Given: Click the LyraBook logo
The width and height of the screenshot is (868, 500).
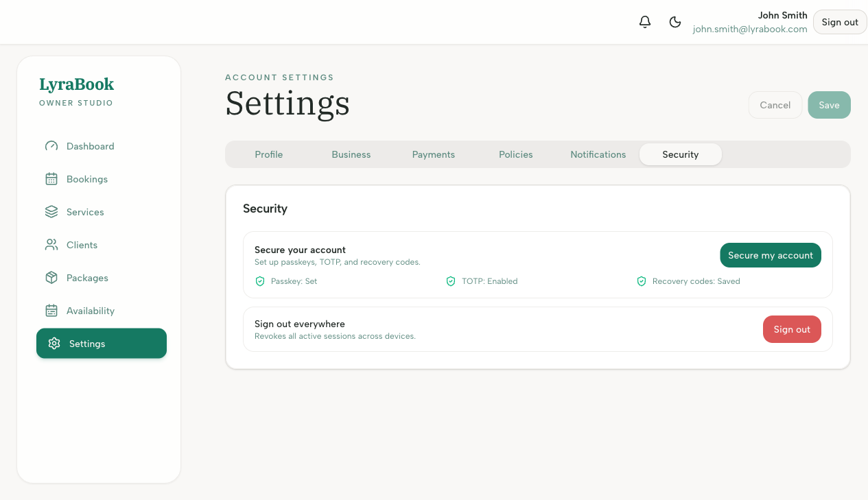Looking at the screenshot, I should click(x=76, y=84).
